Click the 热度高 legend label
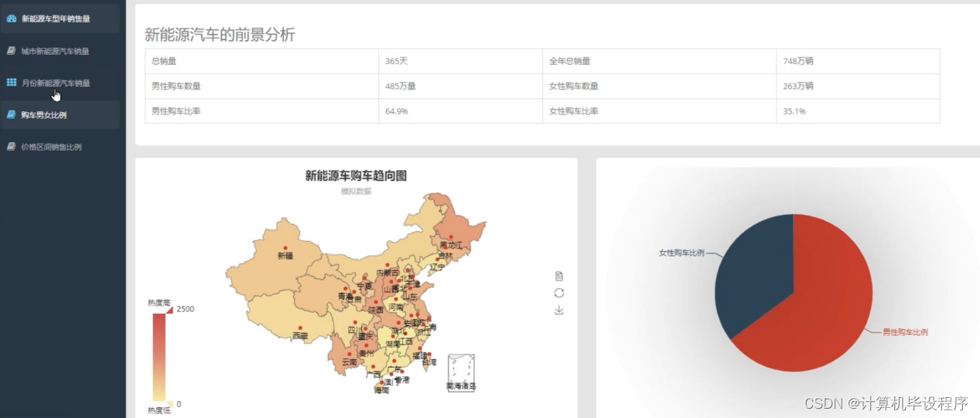 [159, 303]
